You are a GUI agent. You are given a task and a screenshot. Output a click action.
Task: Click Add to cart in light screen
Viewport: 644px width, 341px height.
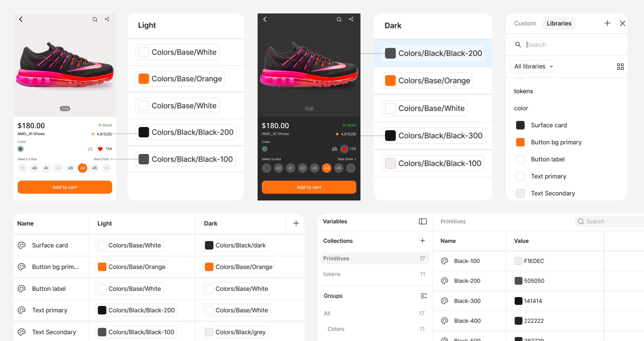tap(65, 187)
